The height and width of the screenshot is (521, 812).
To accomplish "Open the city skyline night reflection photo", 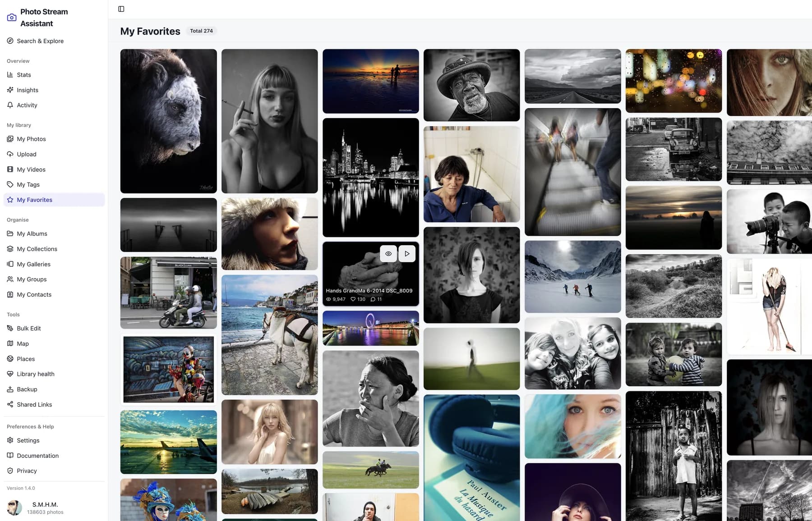I will (371, 178).
